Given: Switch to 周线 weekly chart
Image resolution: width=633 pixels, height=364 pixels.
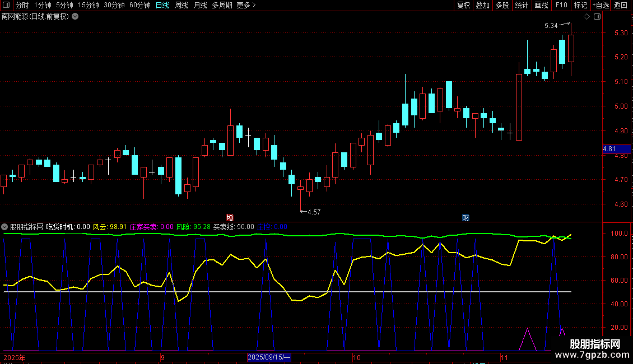Looking at the screenshot, I should (x=181, y=5).
